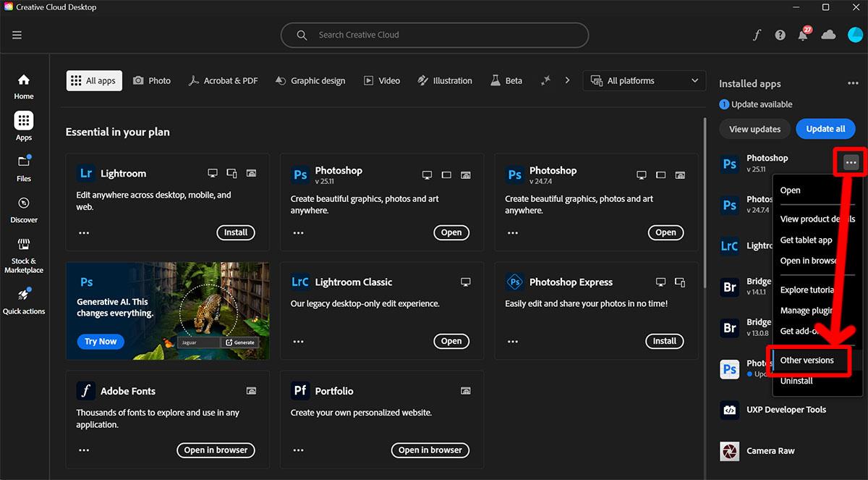Select the All apps tab
The height and width of the screenshot is (480, 868).
[94, 80]
